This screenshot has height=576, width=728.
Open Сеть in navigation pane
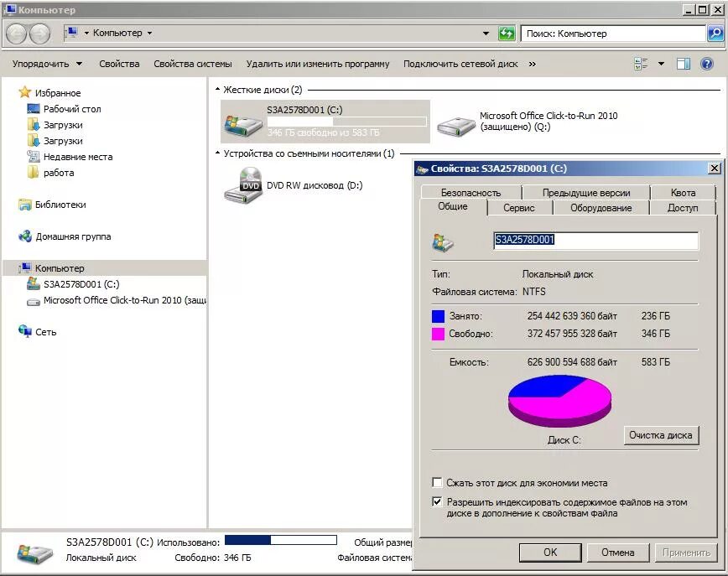45,332
